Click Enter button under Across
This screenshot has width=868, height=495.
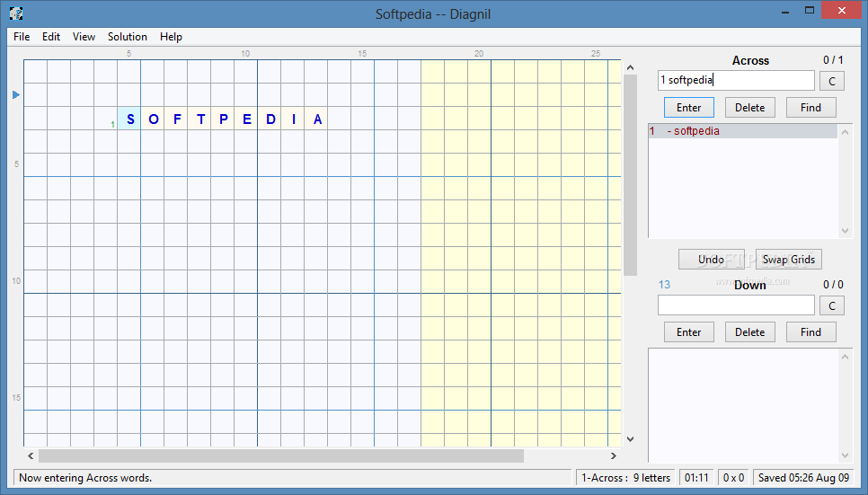688,108
